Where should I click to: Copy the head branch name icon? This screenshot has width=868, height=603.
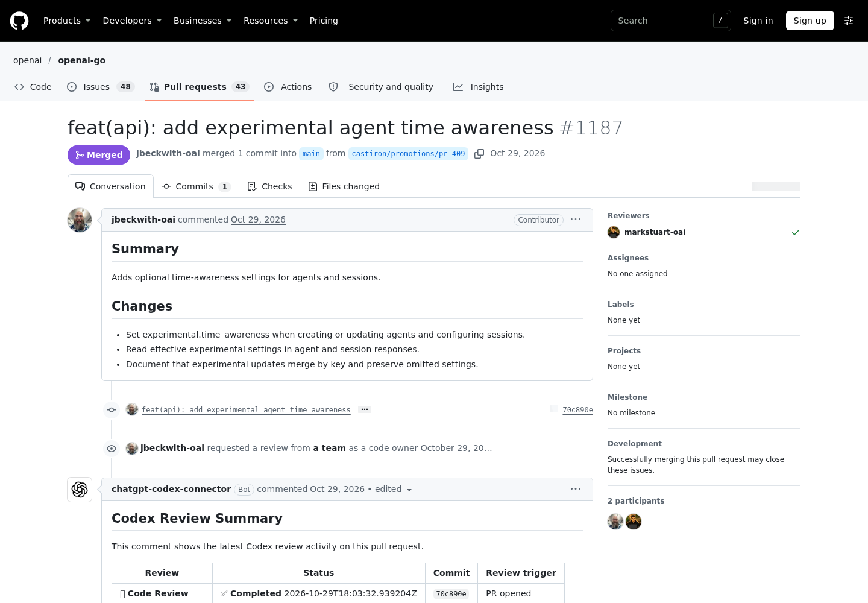tap(479, 154)
